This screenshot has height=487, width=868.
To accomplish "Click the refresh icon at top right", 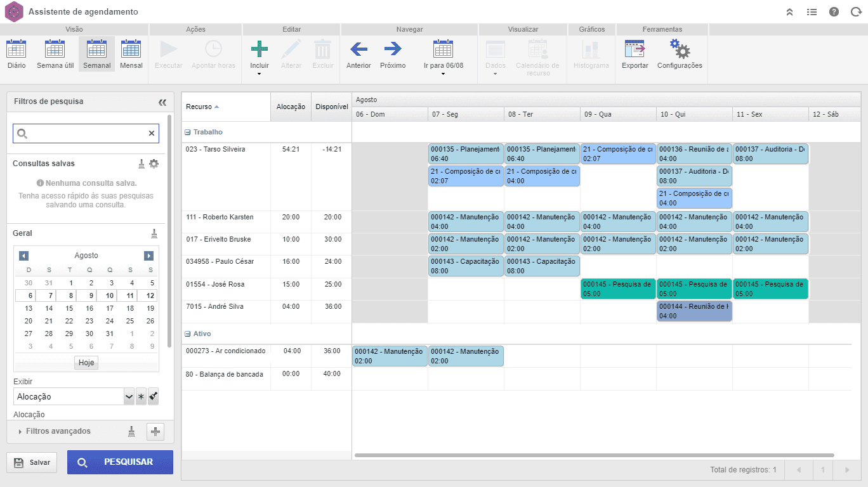I will coord(855,11).
